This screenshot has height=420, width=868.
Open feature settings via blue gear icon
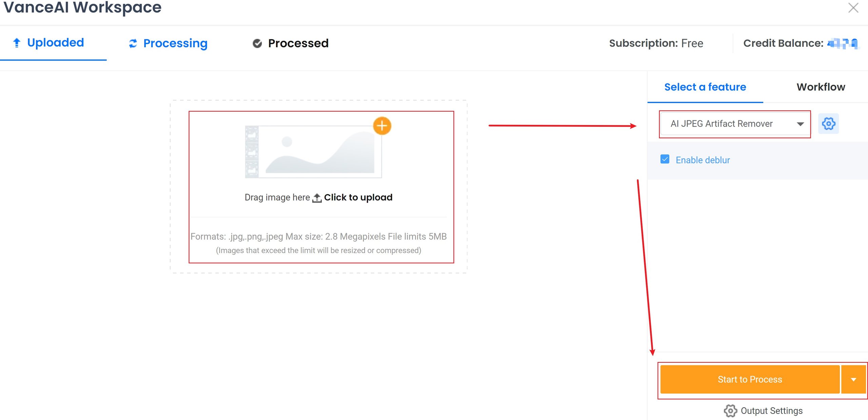(x=828, y=124)
